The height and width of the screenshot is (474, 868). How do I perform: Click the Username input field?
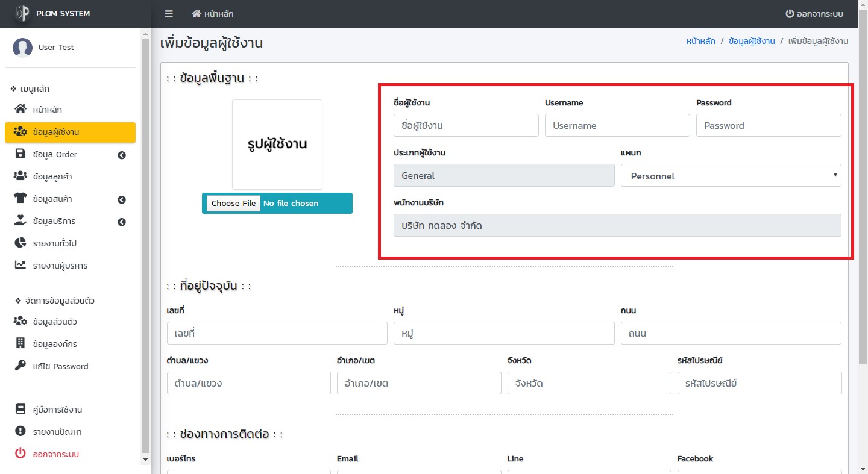(x=617, y=126)
